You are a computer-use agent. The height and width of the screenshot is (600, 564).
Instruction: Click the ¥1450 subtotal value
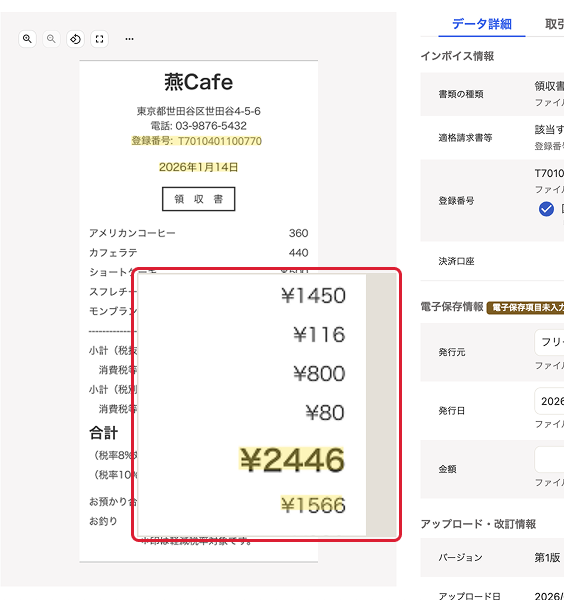click(x=313, y=296)
